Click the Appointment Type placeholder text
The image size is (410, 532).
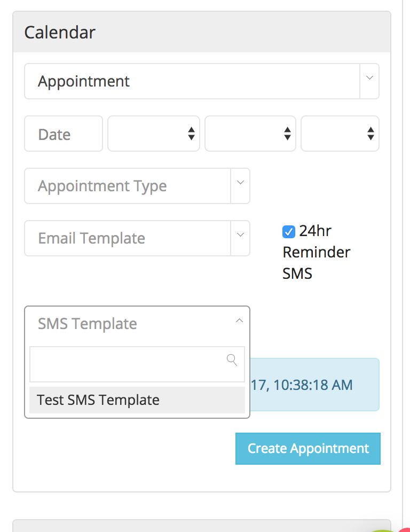coord(102,186)
